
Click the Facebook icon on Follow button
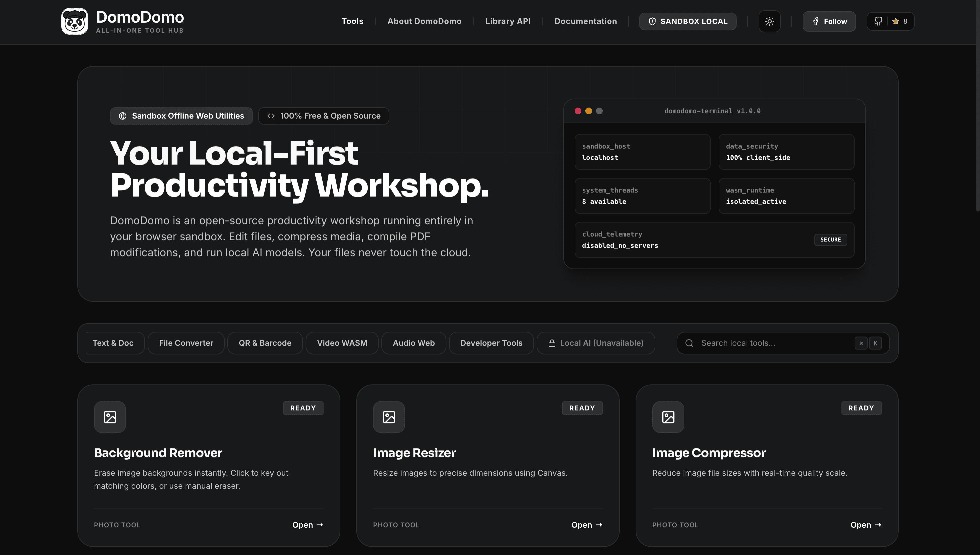pyautogui.click(x=816, y=21)
